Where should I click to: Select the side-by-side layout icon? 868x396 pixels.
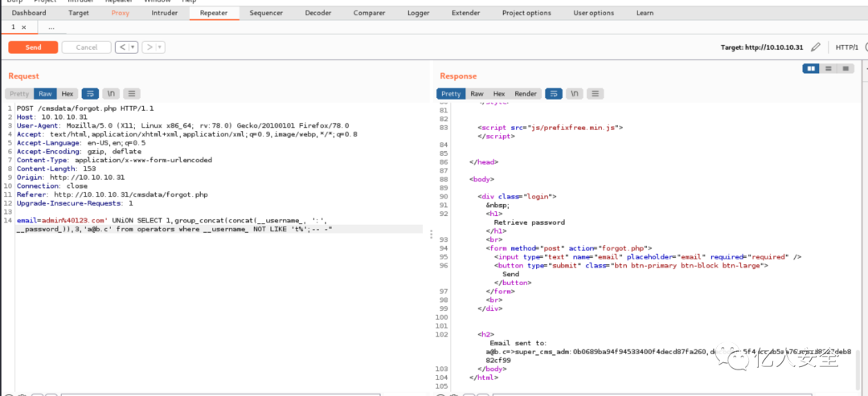[811, 68]
